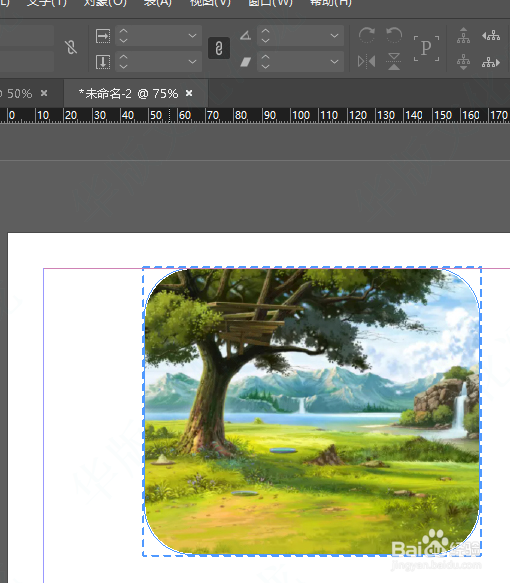Viewport: 510px width, 583px height.
Task: Open the Scale X Percentage dropdown
Action: (192, 36)
